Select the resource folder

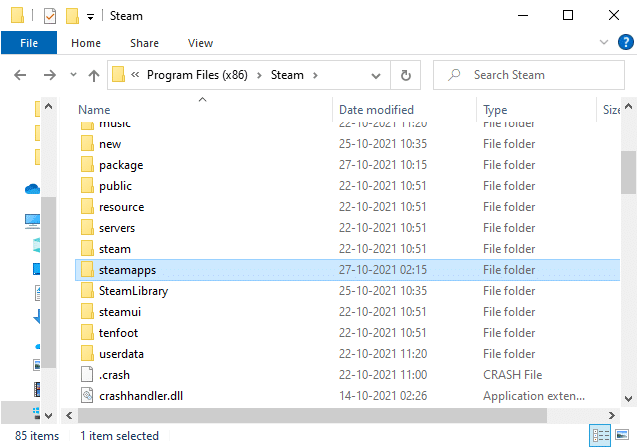348,207
